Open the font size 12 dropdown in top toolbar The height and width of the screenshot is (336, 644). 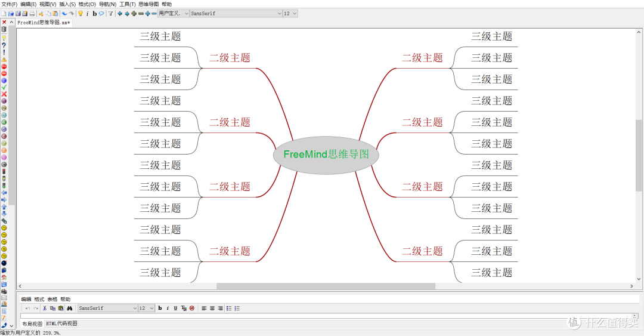pos(290,14)
